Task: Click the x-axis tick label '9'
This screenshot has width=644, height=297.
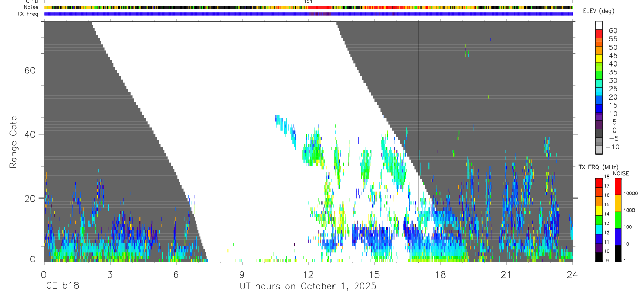Action: coord(242,275)
